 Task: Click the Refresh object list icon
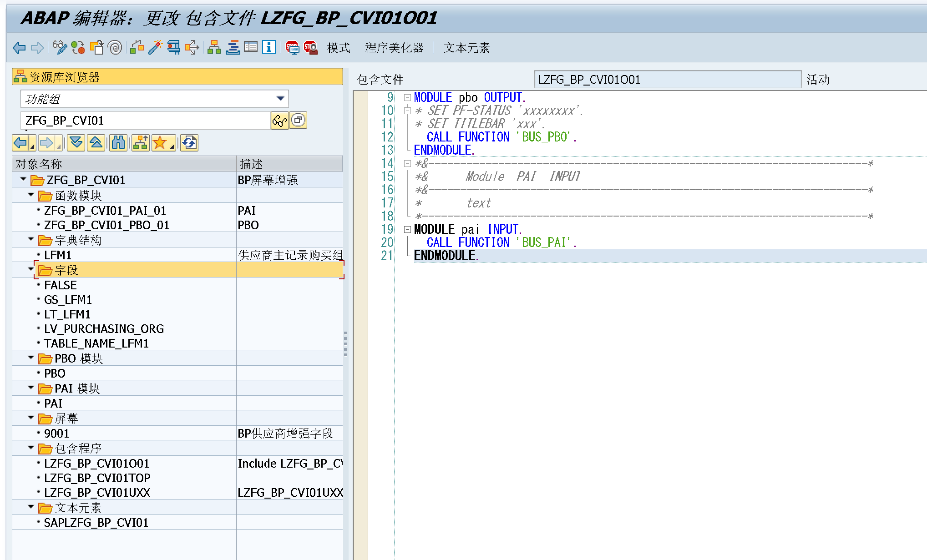click(189, 143)
